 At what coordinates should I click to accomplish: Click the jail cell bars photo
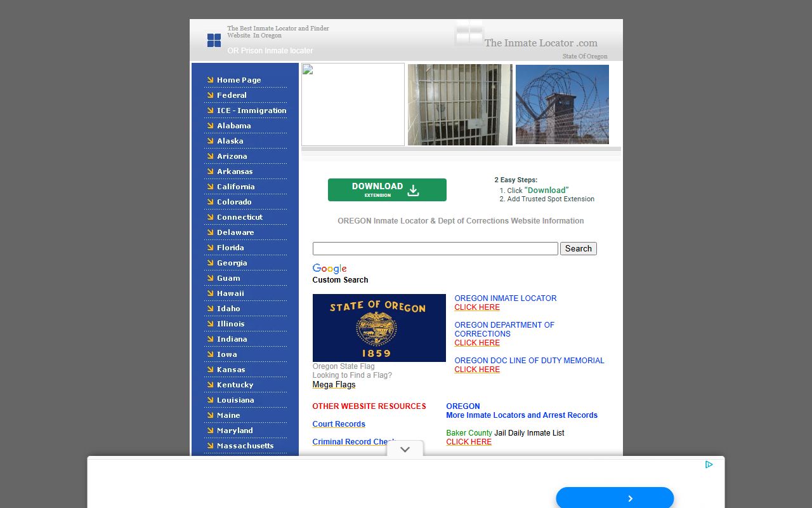click(x=460, y=105)
